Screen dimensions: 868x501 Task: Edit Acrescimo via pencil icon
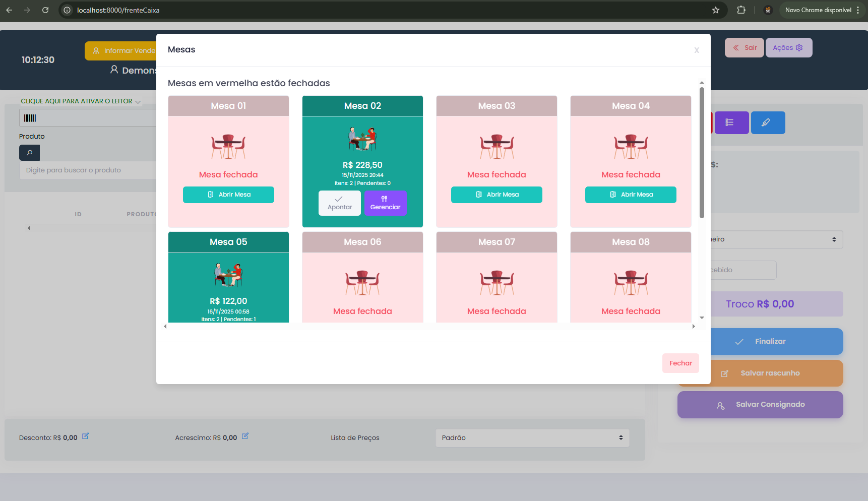click(245, 436)
